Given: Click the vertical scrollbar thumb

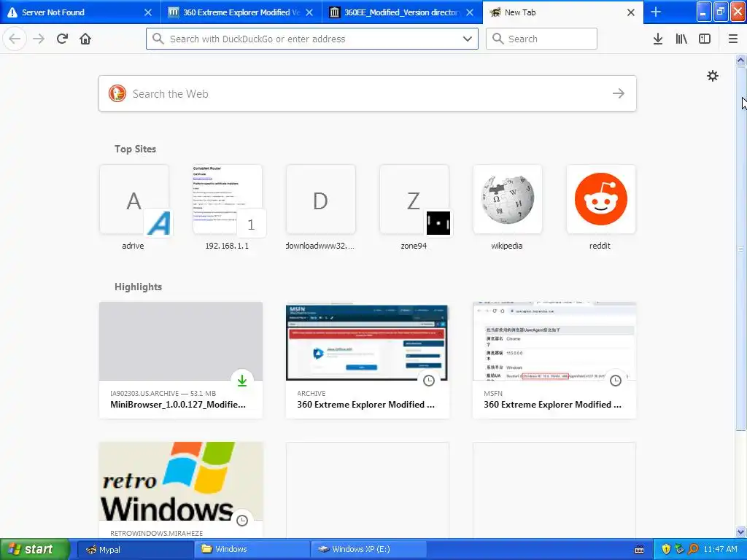Looking at the screenshot, I should point(740,248).
